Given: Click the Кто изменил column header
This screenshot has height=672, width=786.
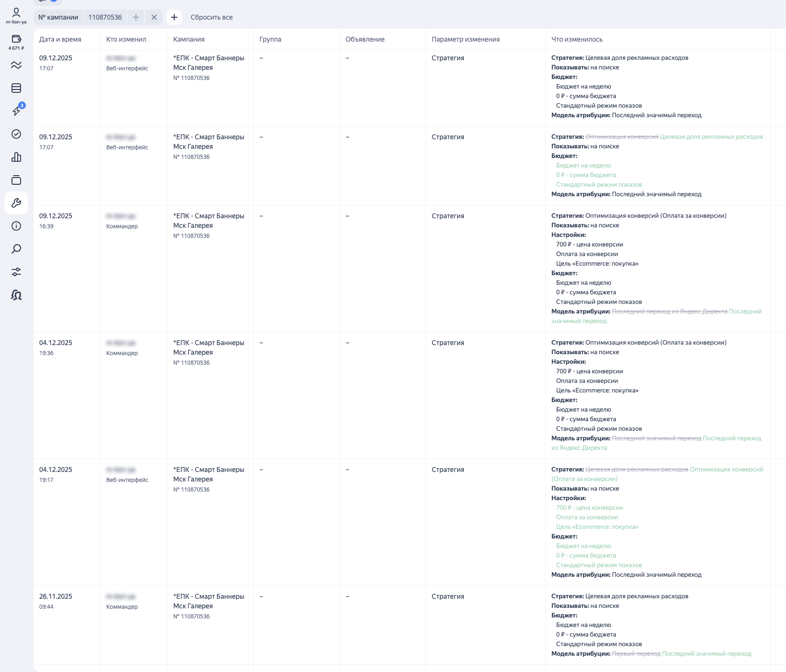Looking at the screenshot, I should pyautogui.click(x=126, y=39).
